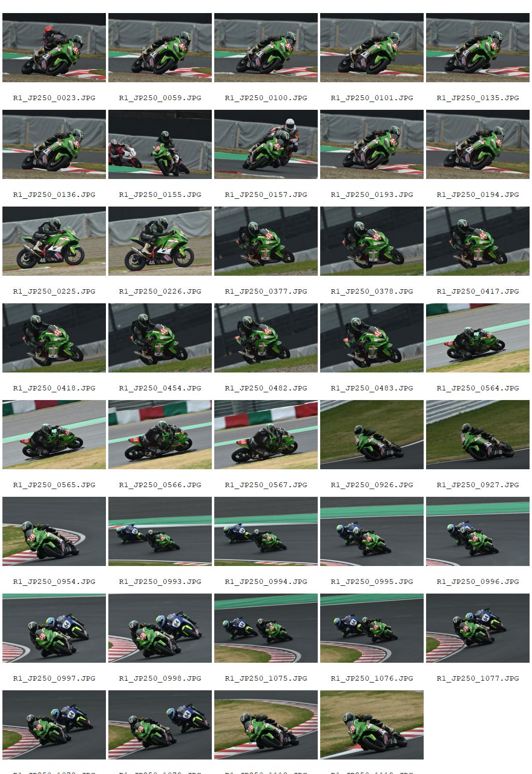Choose thumbnail R1_JP250_1075.JPG
532x774 pixels.
click(x=266, y=628)
